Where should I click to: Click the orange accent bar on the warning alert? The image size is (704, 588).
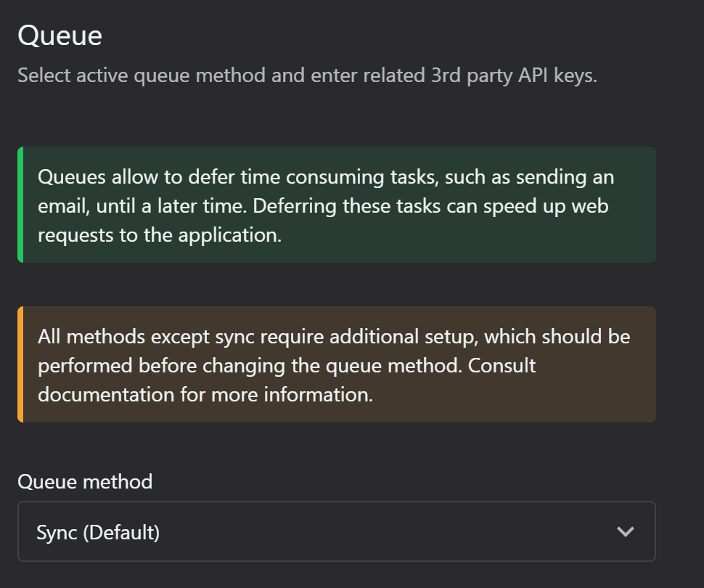click(20, 364)
